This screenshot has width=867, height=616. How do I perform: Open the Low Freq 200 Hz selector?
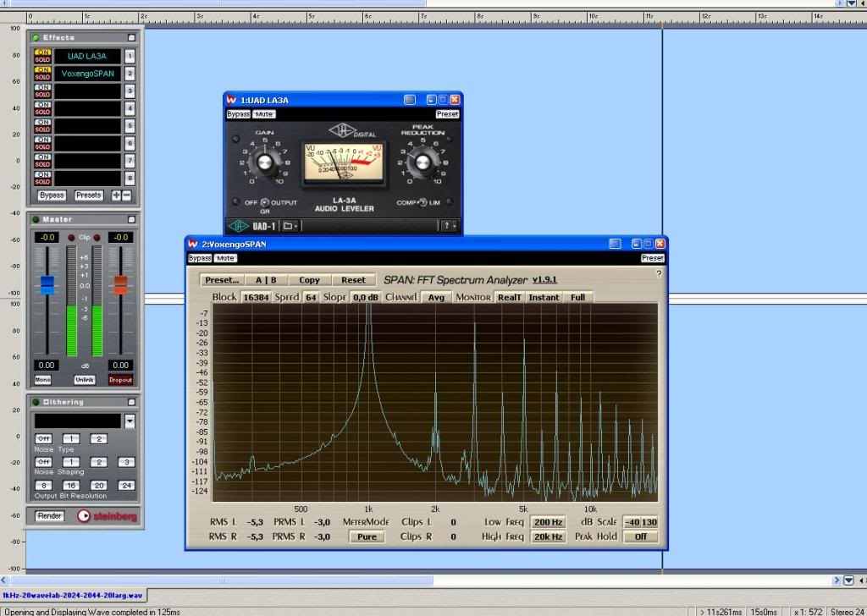[x=548, y=522]
